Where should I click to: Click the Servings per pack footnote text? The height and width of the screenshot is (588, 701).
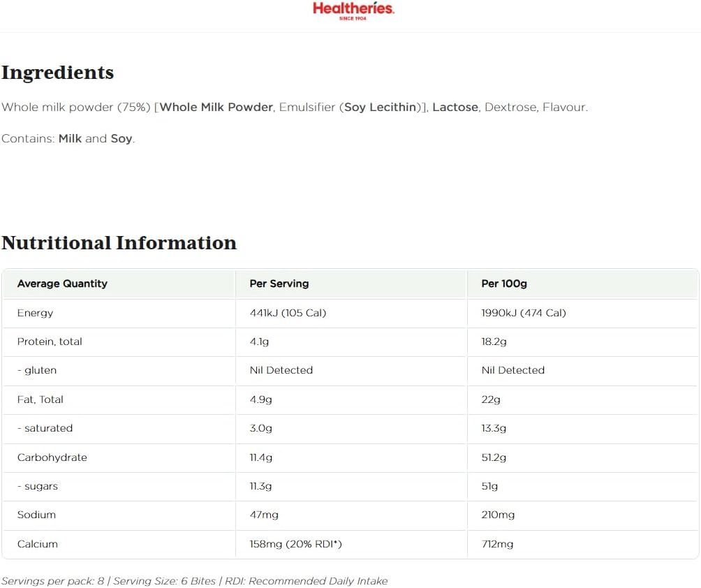194,581
